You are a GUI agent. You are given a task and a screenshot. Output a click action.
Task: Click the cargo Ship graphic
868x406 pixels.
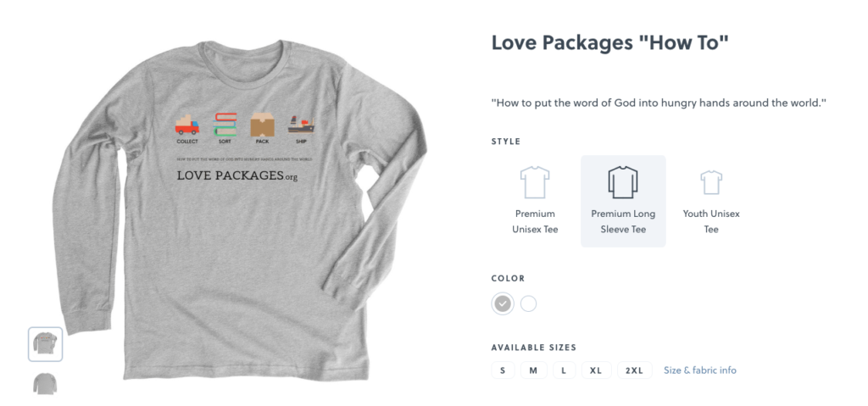pyautogui.click(x=301, y=125)
